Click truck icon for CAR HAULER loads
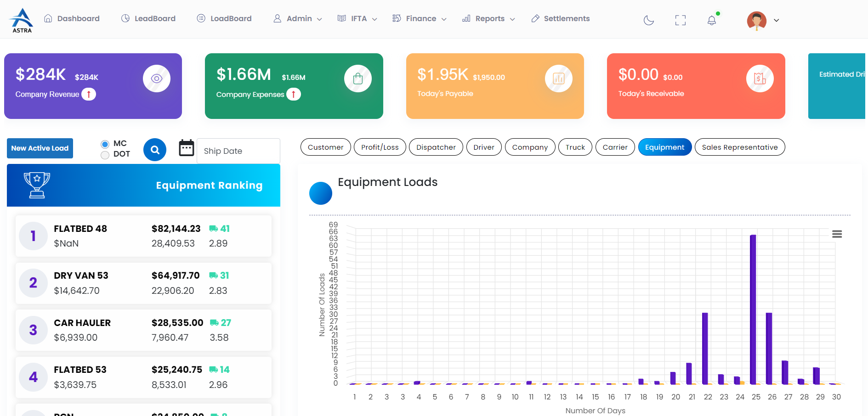This screenshot has width=868, height=416. (x=215, y=323)
